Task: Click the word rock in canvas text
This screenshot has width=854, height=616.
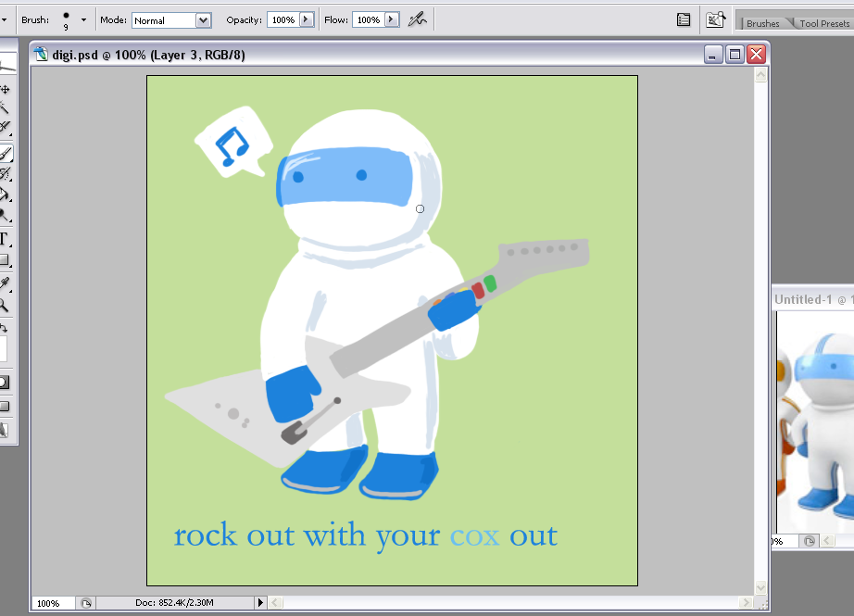Action: point(206,534)
